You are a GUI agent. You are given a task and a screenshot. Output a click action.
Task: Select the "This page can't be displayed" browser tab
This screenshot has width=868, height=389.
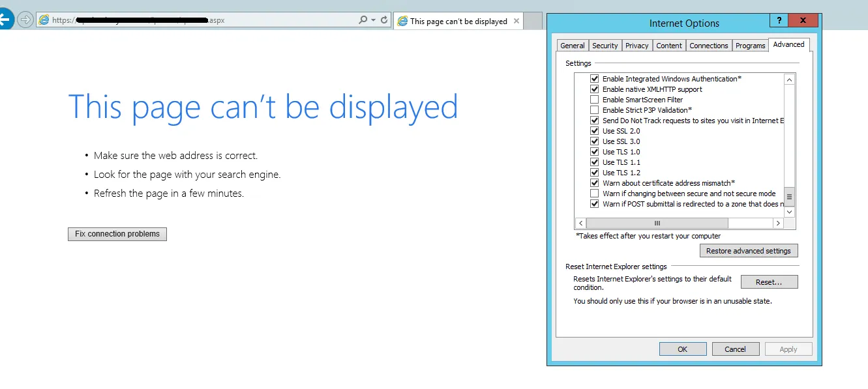pos(458,21)
